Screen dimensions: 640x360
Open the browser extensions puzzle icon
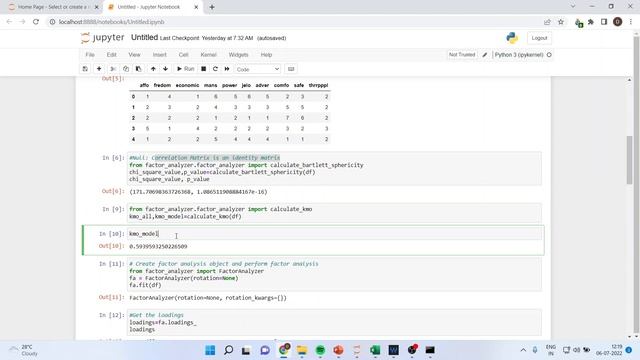pyautogui.click(x=591, y=22)
